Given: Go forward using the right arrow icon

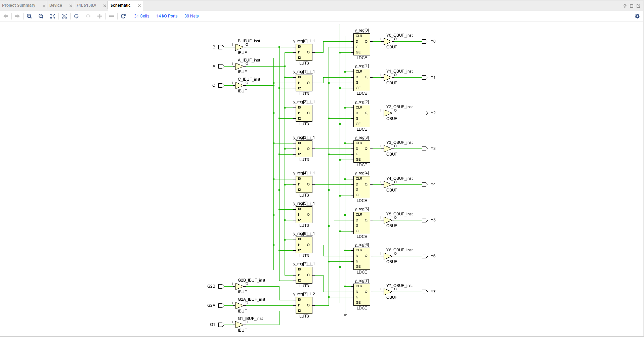Looking at the screenshot, I should 17,16.
